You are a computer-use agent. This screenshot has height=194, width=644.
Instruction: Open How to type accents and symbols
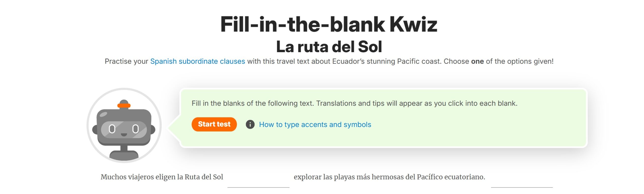click(x=315, y=124)
